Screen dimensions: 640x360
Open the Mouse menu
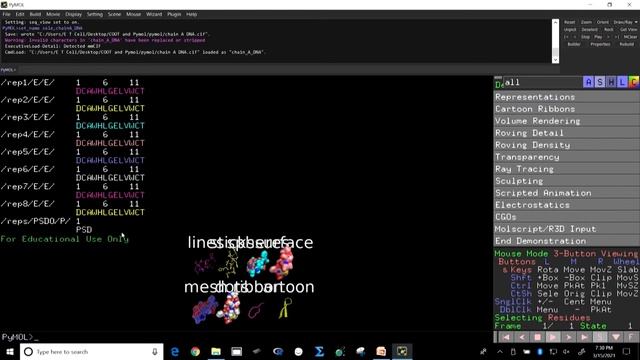(133, 14)
